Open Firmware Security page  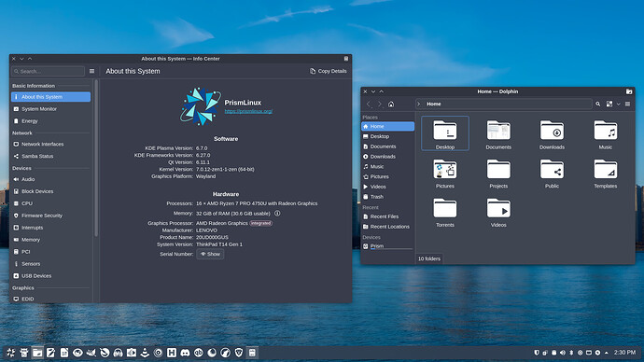51,216
